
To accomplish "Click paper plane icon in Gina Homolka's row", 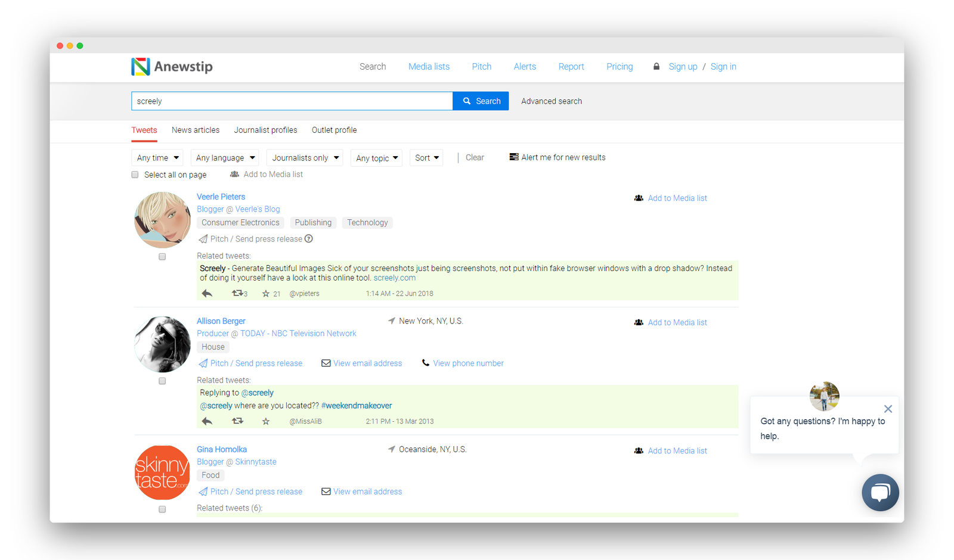I will pos(203,491).
